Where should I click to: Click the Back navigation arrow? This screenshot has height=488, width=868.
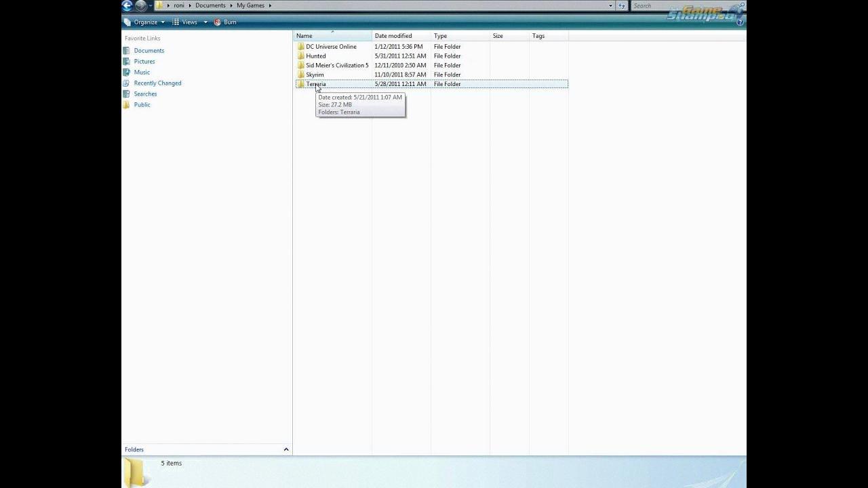[x=127, y=5]
